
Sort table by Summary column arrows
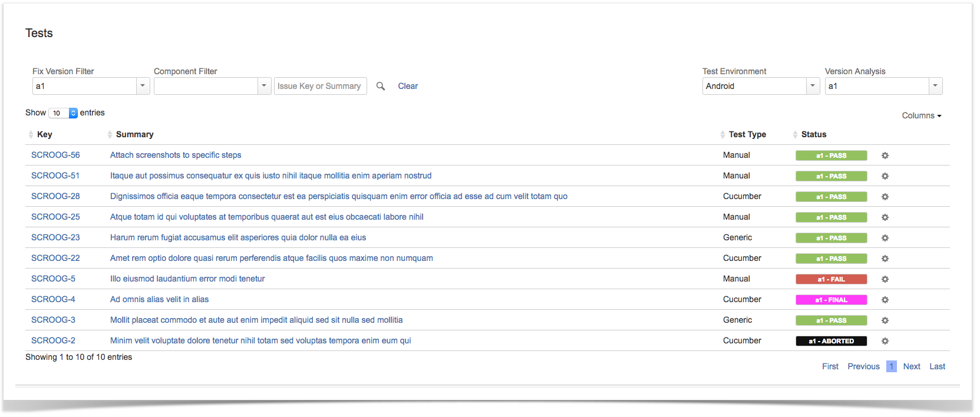pos(110,134)
